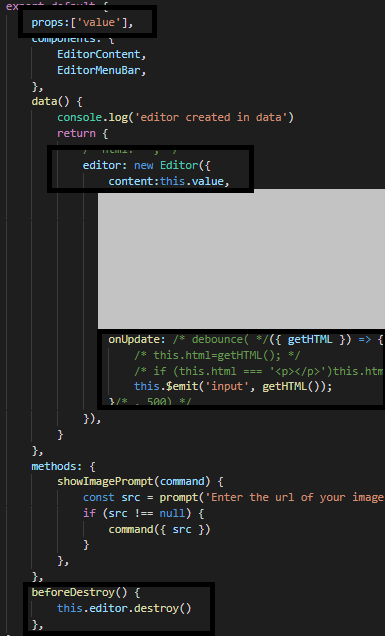Click the this.editor.destroy() line
The height and width of the screenshot is (636, 385).
(124, 608)
